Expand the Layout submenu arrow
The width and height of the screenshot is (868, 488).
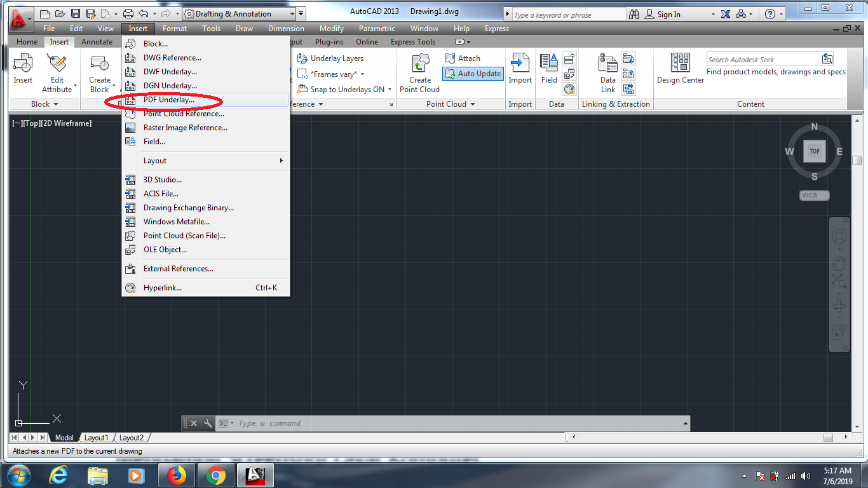[281, 161]
